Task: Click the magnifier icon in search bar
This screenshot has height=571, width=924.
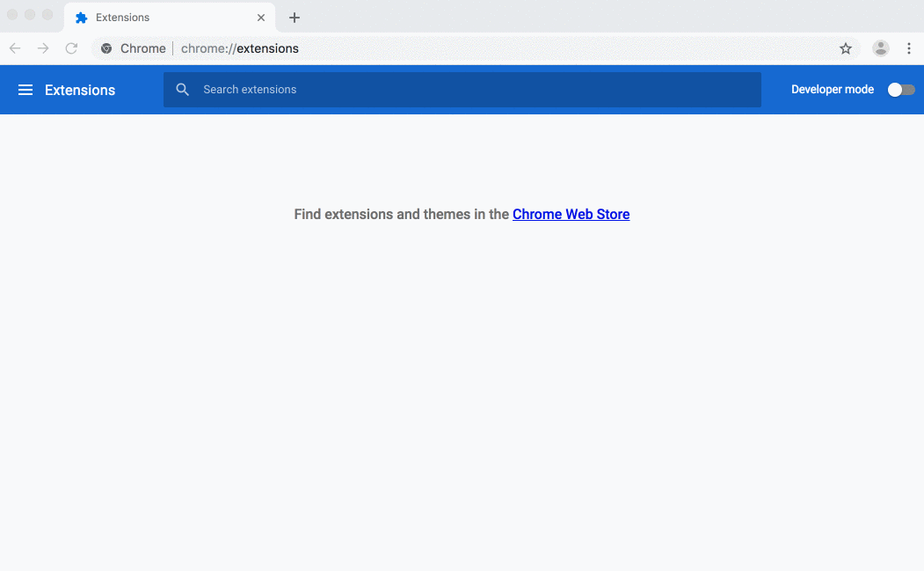Action: coord(183,90)
